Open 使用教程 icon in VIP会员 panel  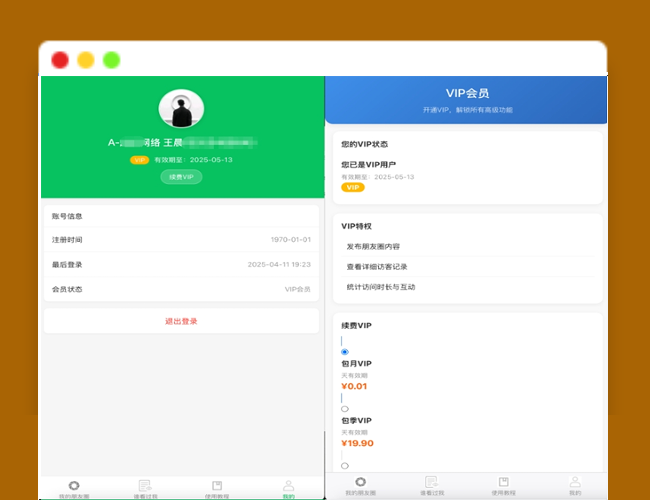pyautogui.click(x=503, y=482)
